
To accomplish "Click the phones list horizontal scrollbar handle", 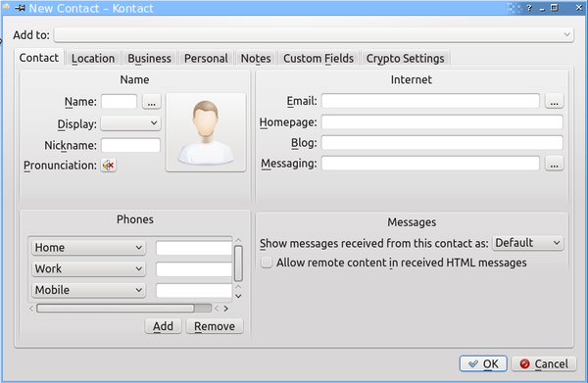I will click(x=116, y=308).
